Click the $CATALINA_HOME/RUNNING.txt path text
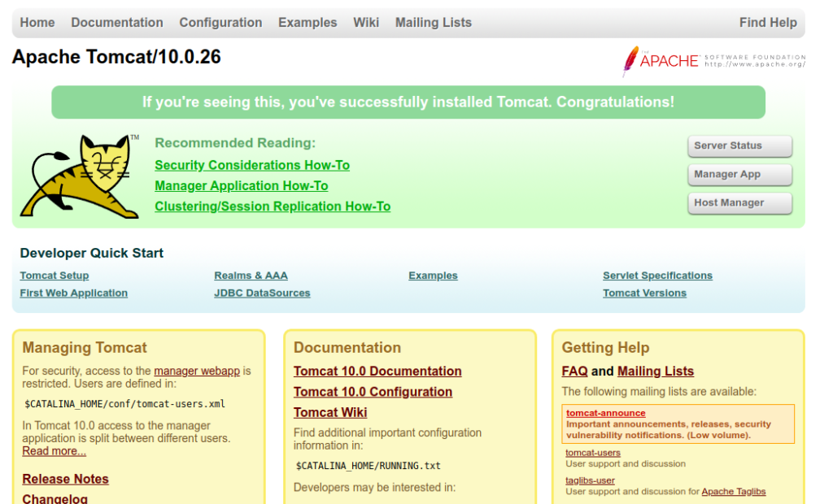833x504 pixels. 369,466
